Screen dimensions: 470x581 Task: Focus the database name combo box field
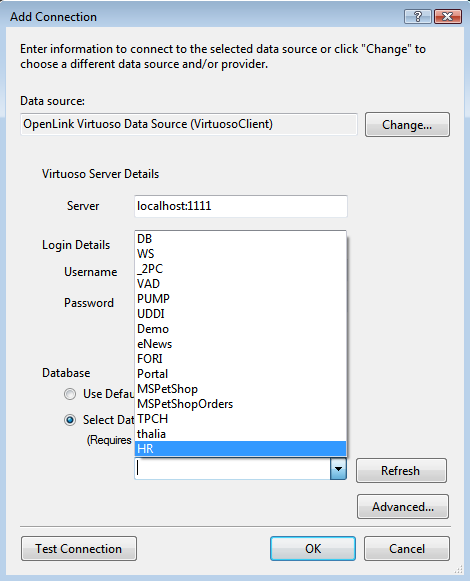coord(232,469)
